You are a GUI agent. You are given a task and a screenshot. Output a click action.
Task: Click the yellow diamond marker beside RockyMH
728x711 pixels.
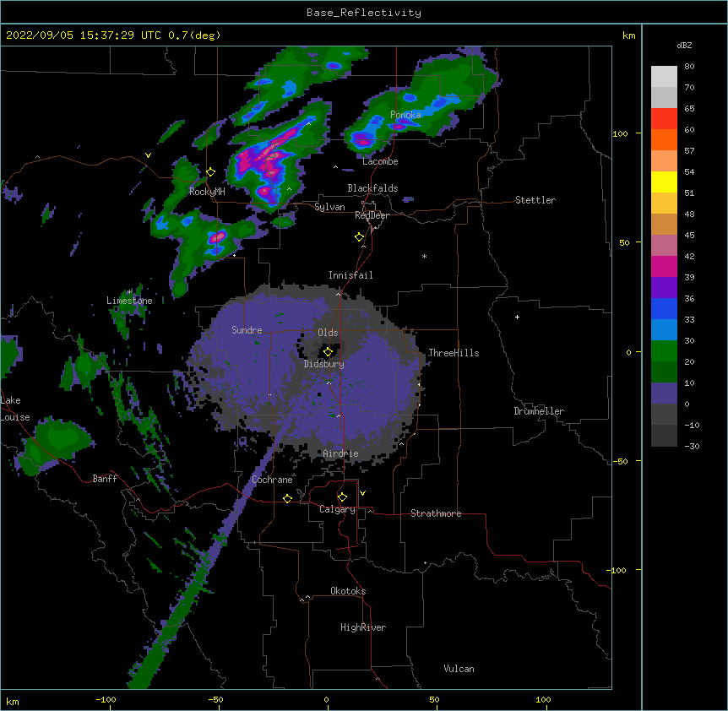tap(211, 172)
